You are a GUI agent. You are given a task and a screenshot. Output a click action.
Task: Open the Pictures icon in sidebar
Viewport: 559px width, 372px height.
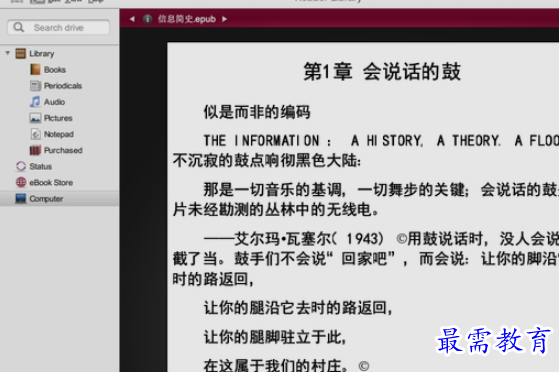[35, 118]
